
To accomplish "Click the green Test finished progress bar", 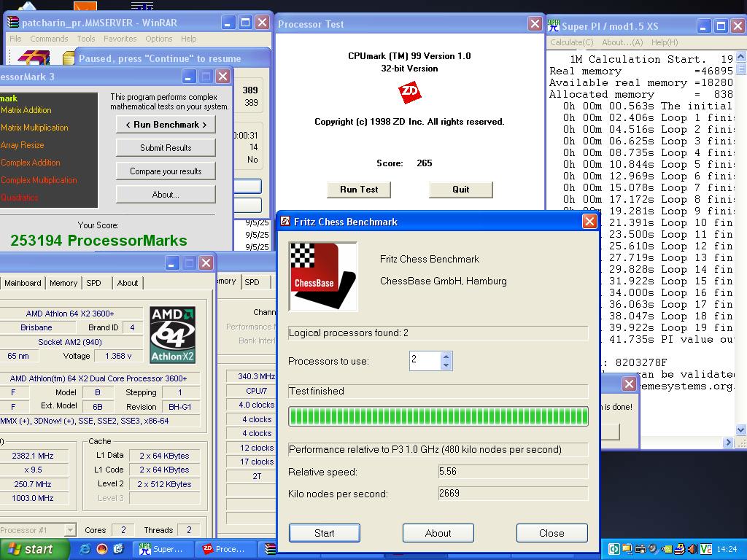I will [438, 416].
